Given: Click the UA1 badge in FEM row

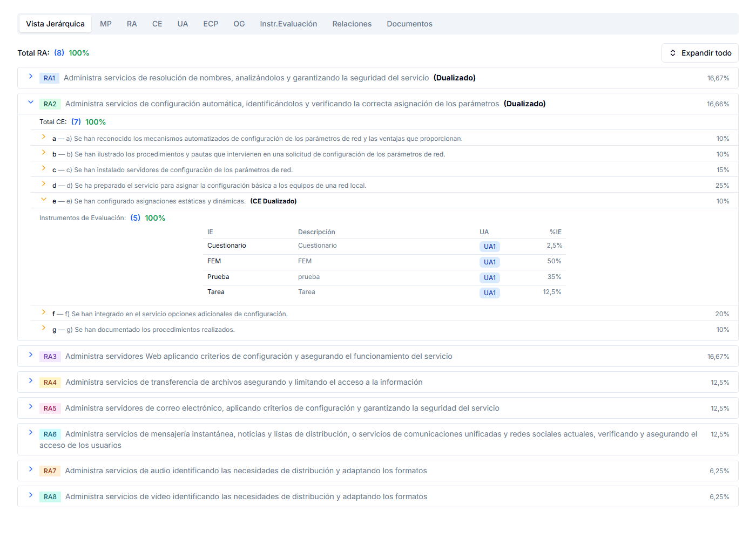Looking at the screenshot, I should pos(490,262).
